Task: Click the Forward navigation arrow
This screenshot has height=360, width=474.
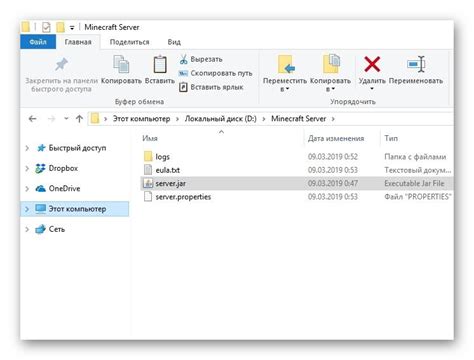Action: point(51,119)
